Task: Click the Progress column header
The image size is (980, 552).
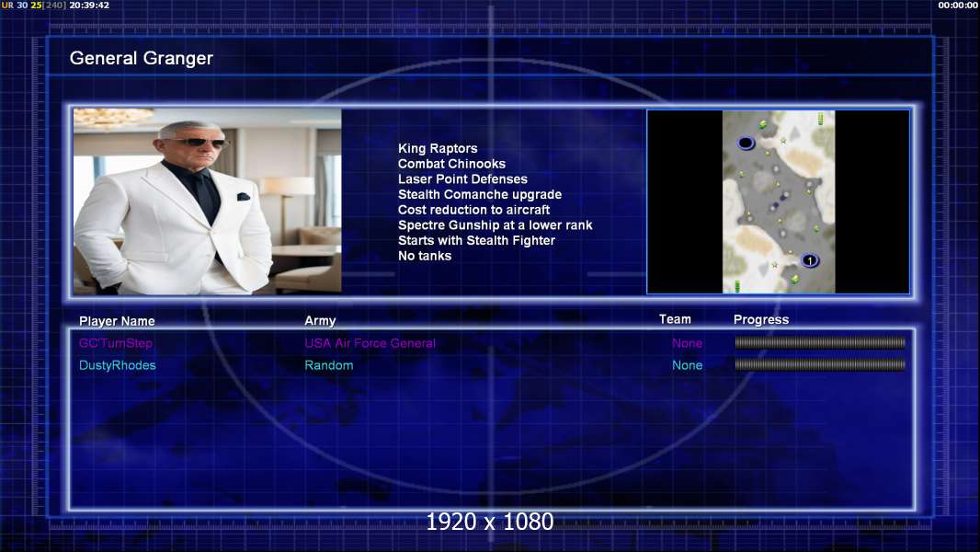Action: pyautogui.click(x=760, y=319)
